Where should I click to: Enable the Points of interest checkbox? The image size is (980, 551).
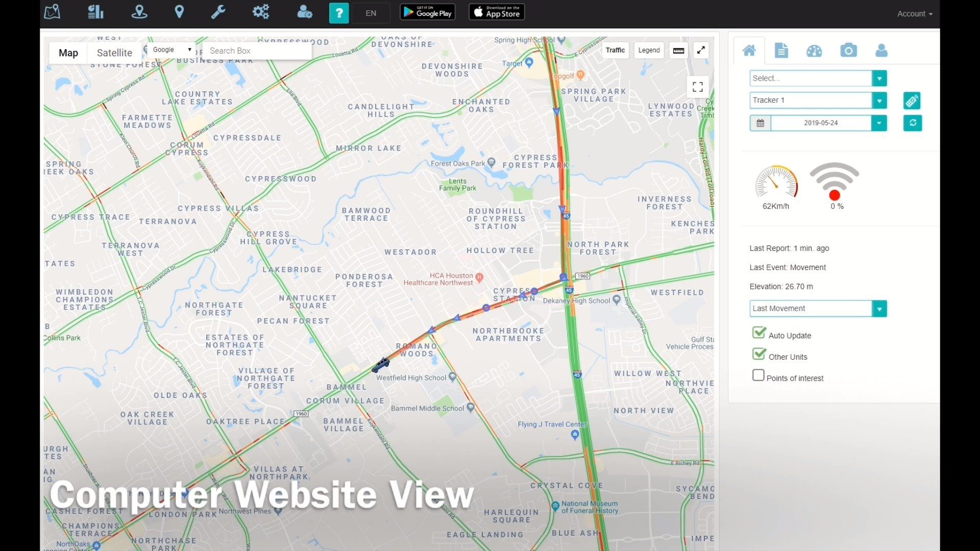758,375
